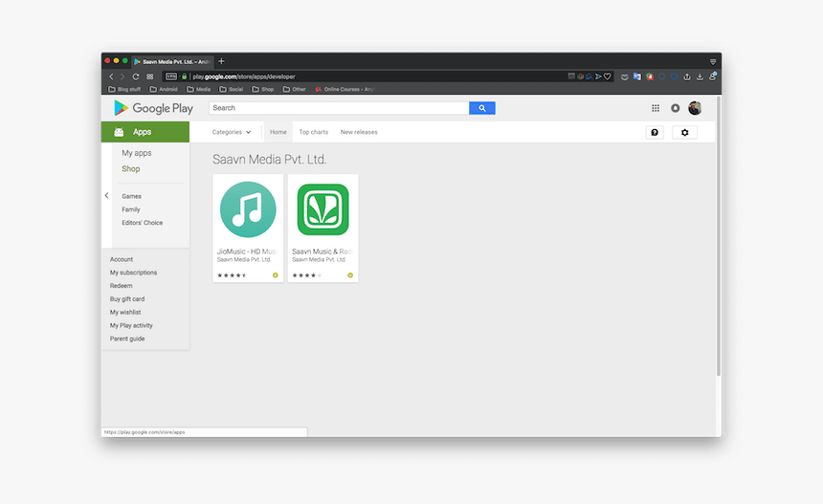The image size is (823, 504).
Task: Open the Top charts tab
Action: 313,132
